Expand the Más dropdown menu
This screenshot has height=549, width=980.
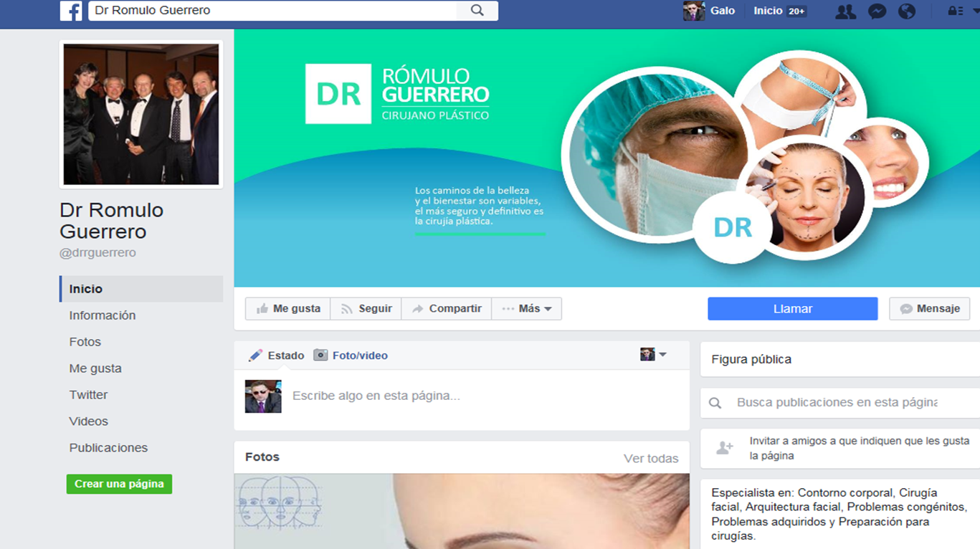[527, 309]
